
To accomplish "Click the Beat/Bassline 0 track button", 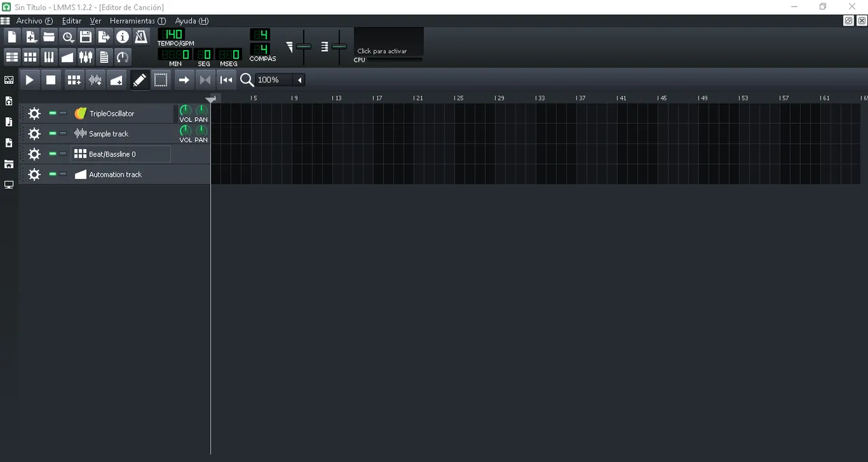I will coord(121,154).
